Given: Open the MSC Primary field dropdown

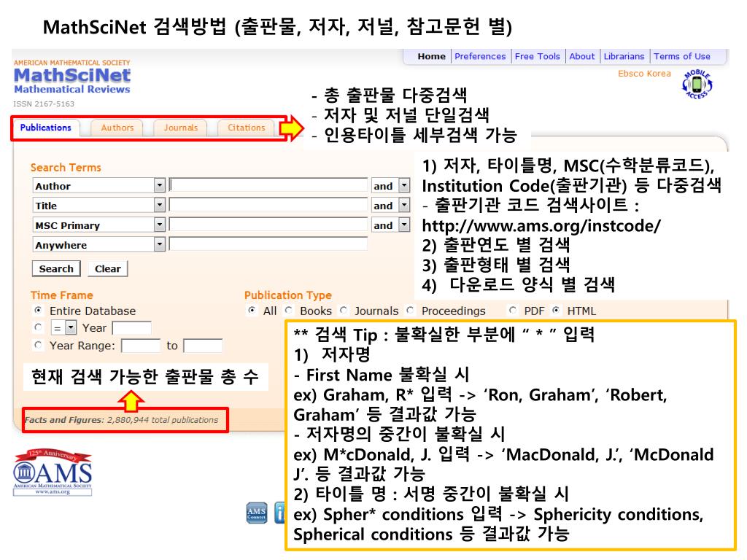Looking at the screenshot, I should [160, 225].
